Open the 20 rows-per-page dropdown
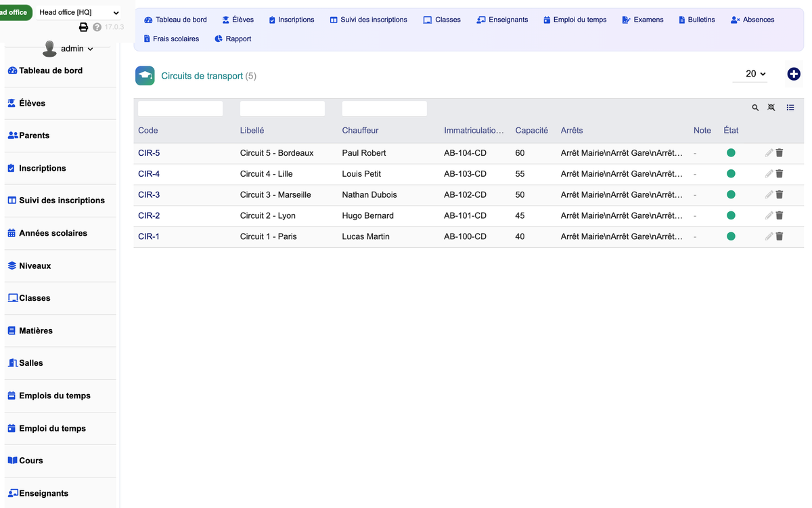The image size is (812, 508). click(750, 74)
